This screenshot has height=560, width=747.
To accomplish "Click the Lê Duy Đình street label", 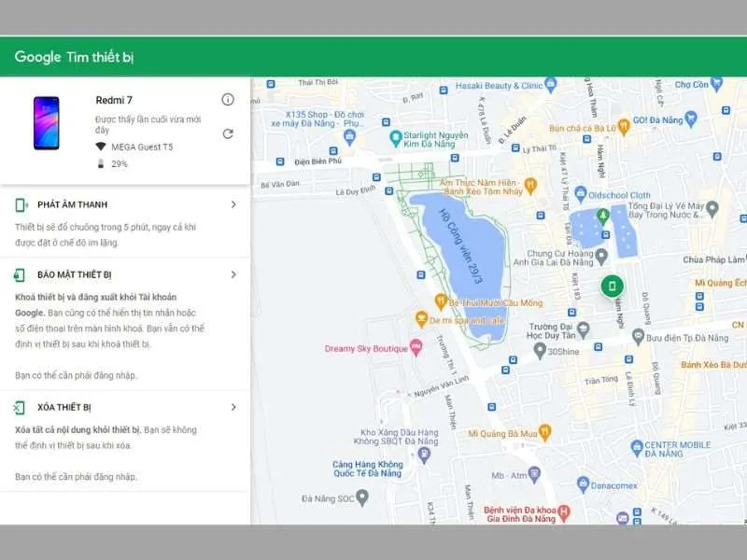I will pos(356,191).
